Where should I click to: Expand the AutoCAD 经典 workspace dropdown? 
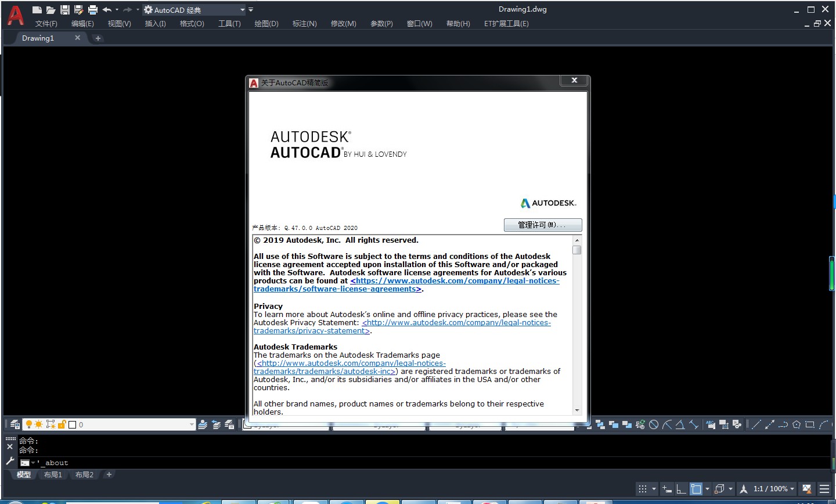click(x=243, y=10)
